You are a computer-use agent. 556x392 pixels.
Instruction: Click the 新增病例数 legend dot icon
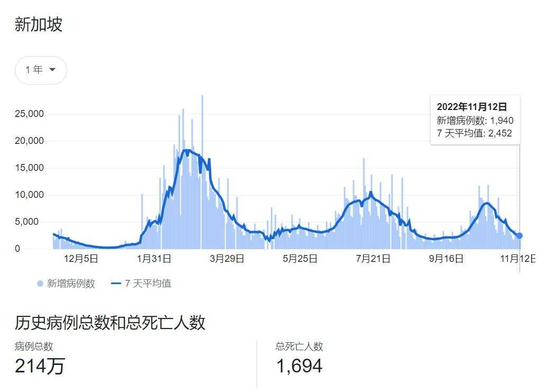point(40,284)
